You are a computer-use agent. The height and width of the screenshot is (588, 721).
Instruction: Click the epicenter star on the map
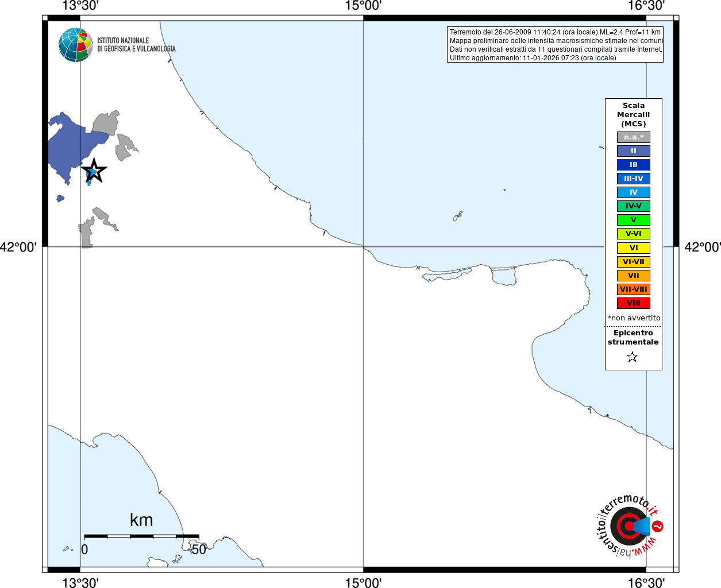click(94, 171)
